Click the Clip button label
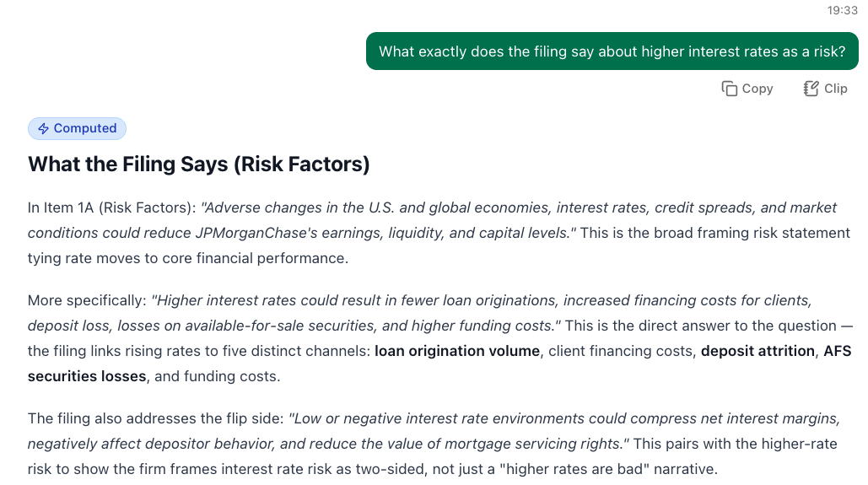868x485 pixels. click(835, 89)
